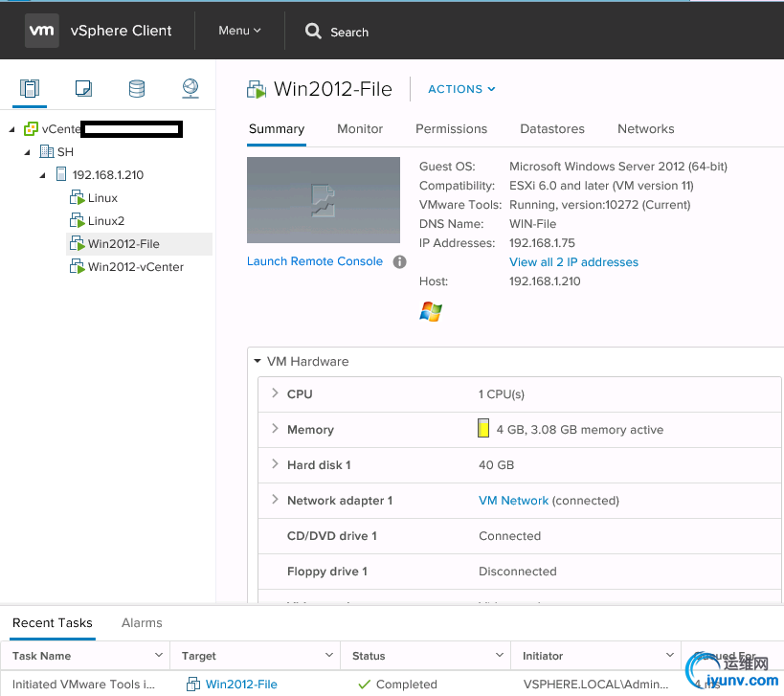Open Task Name column filter dropdown

click(x=159, y=655)
